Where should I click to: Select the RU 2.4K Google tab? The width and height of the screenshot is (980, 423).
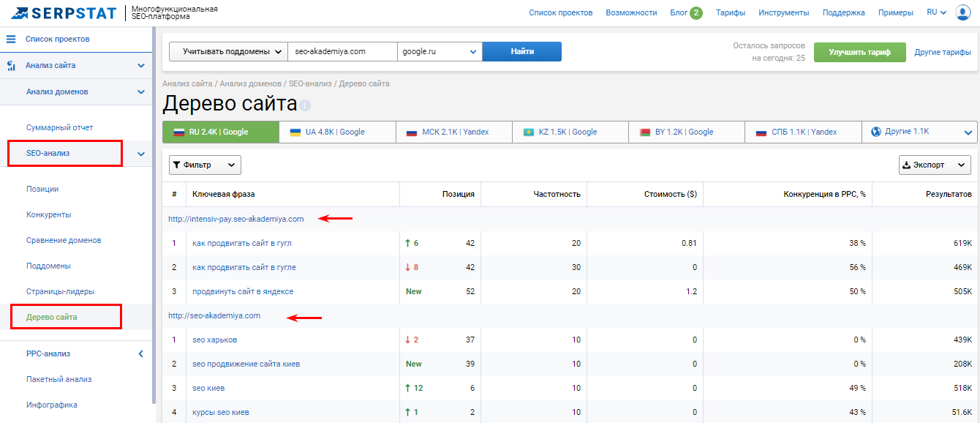[221, 132]
